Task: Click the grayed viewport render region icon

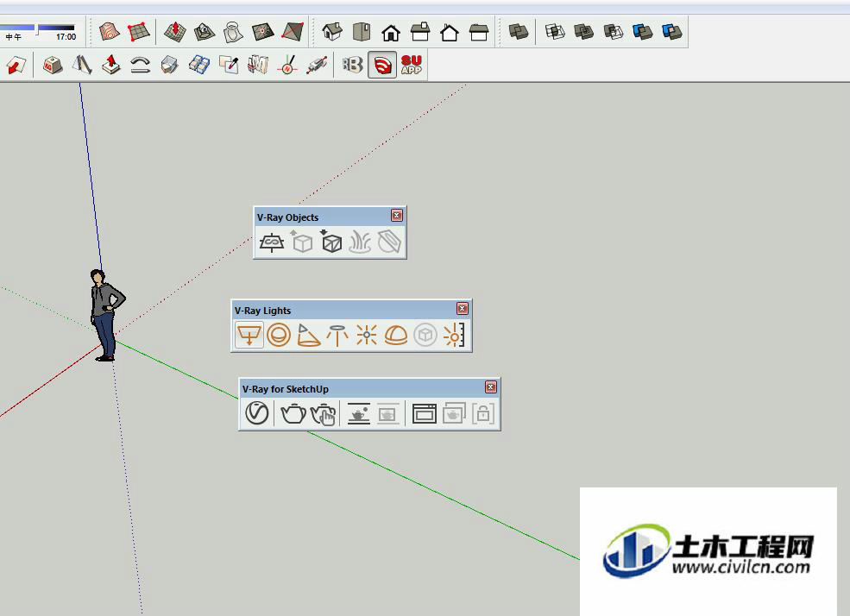Action: click(x=388, y=414)
